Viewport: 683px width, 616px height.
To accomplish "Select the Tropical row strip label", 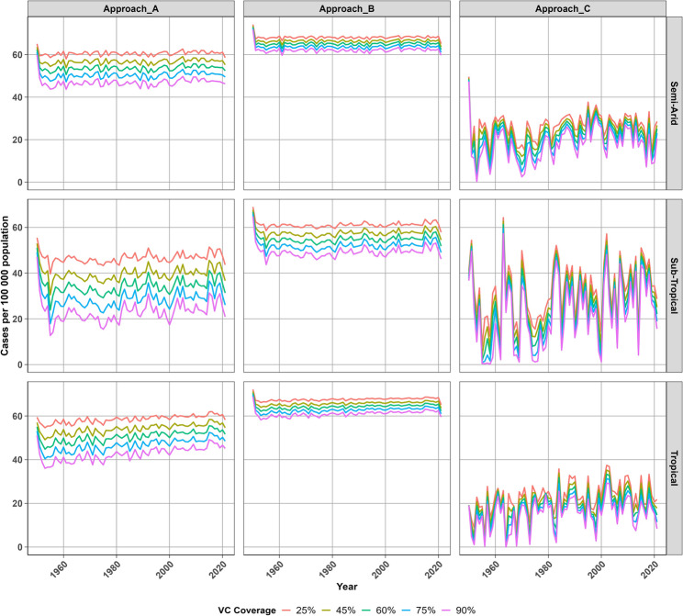I will (674, 468).
